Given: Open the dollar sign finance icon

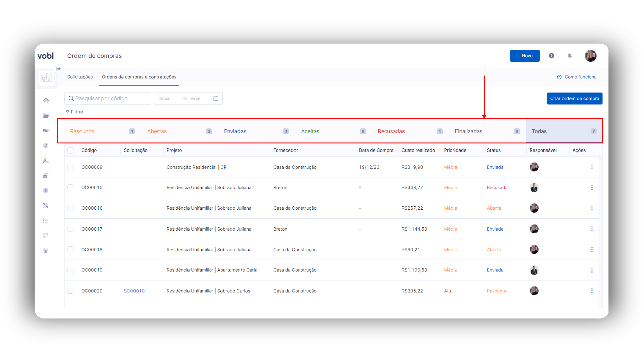Looking at the screenshot, I should [x=46, y=191].
